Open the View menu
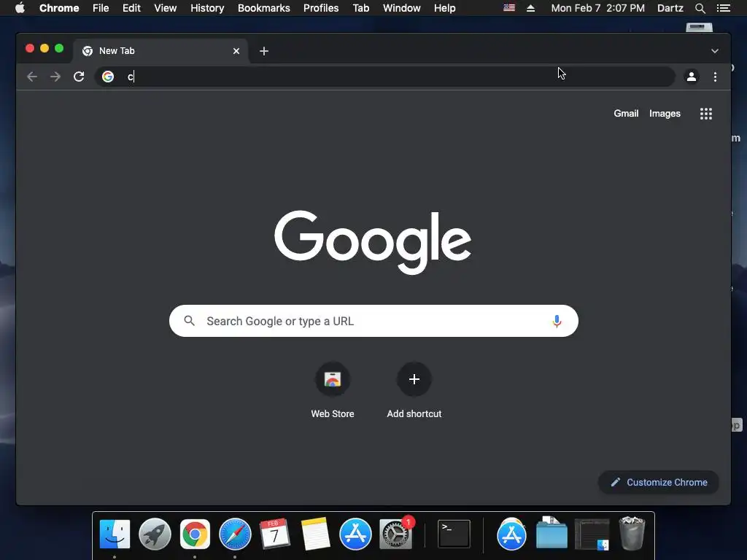 tap(166, 8)
